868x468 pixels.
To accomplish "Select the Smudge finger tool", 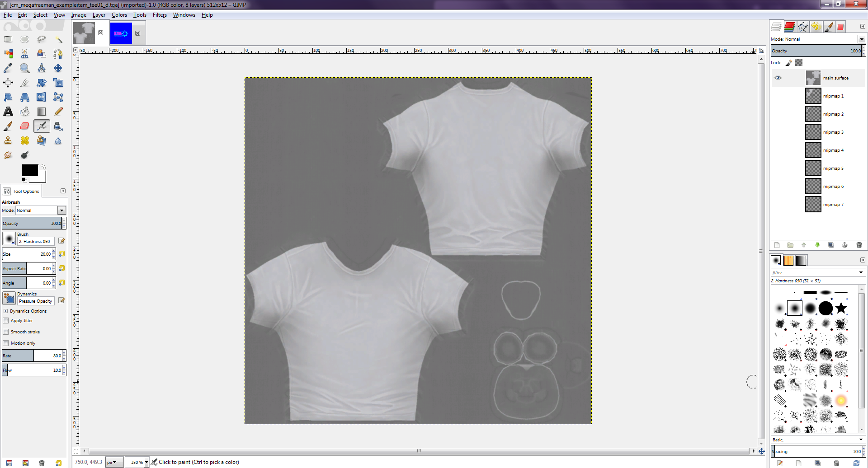I will (x=8, y=155).
